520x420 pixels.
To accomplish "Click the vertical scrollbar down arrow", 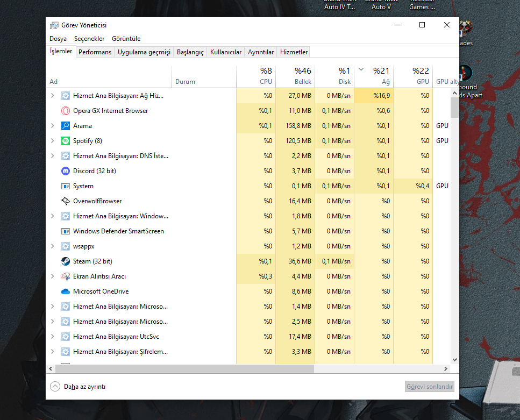I will click(455, 360).
